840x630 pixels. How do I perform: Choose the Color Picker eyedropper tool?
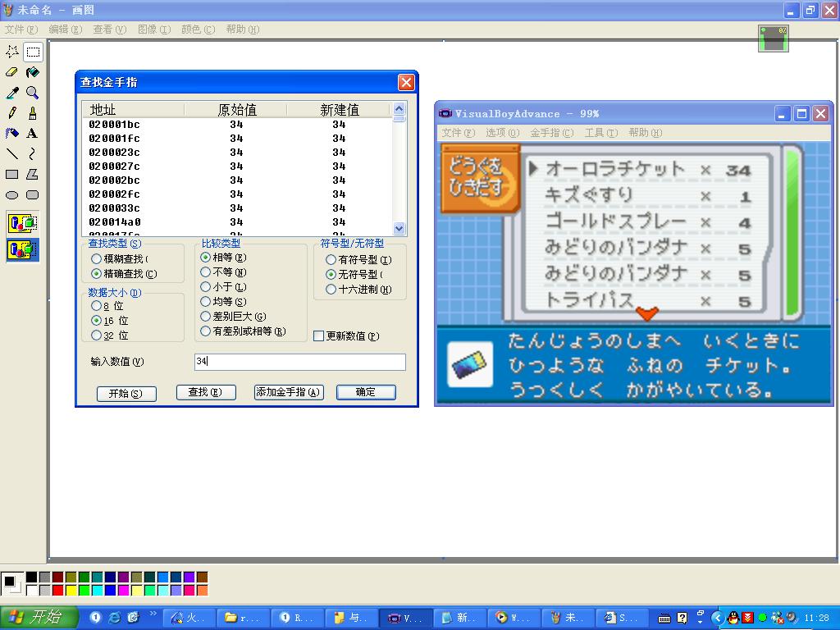pos(12,93)
